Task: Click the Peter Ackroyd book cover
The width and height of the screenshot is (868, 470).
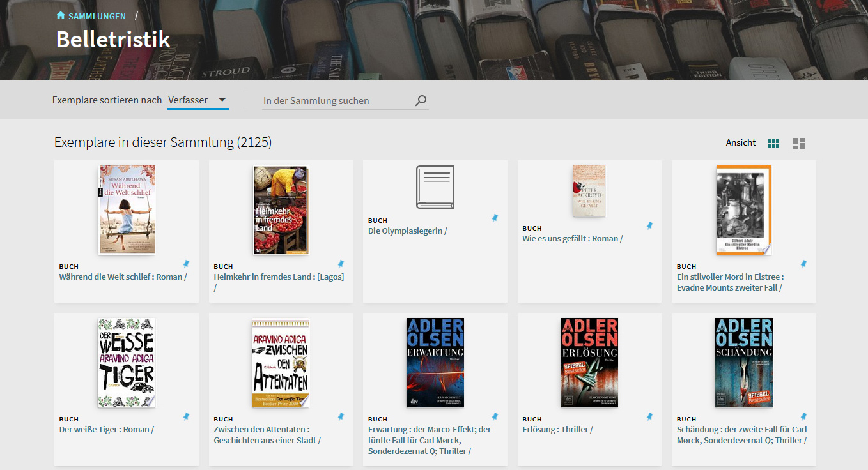Action: click(x=589, y=191)
